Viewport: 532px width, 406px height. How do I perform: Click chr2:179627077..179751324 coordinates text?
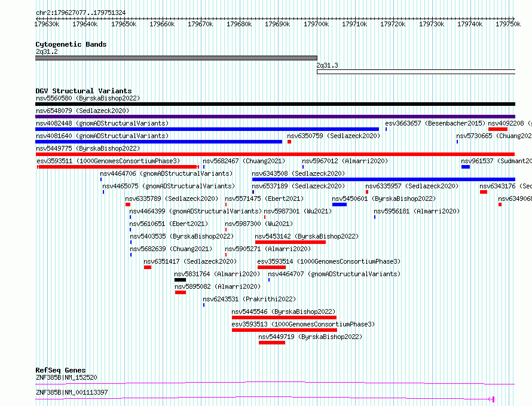[x=81, y=13]
